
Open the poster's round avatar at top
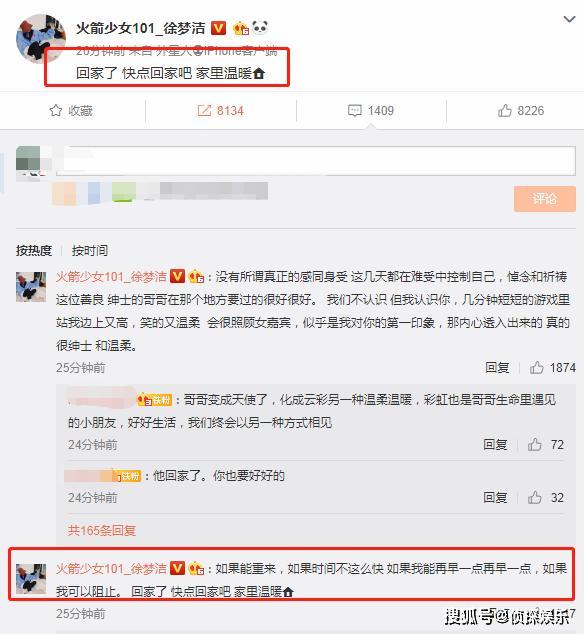coord(40,39)
